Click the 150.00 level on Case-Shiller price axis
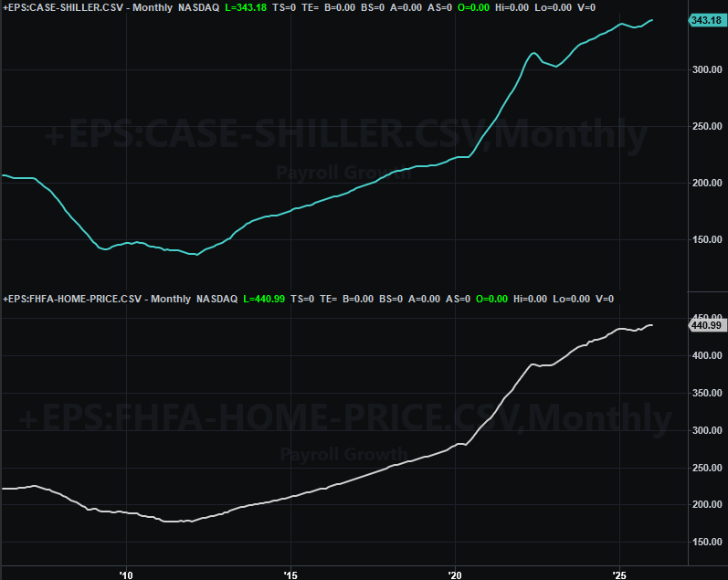Viewport: 728px width, 580px height. tap(705, 240)
